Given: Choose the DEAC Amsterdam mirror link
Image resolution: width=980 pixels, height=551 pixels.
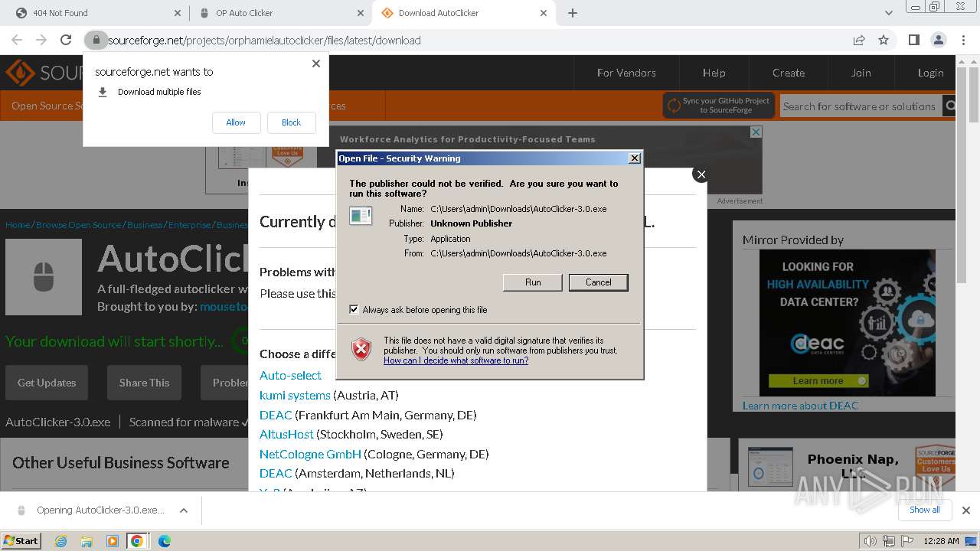Looking at the screenshot, I should click(x=276, y=473).
